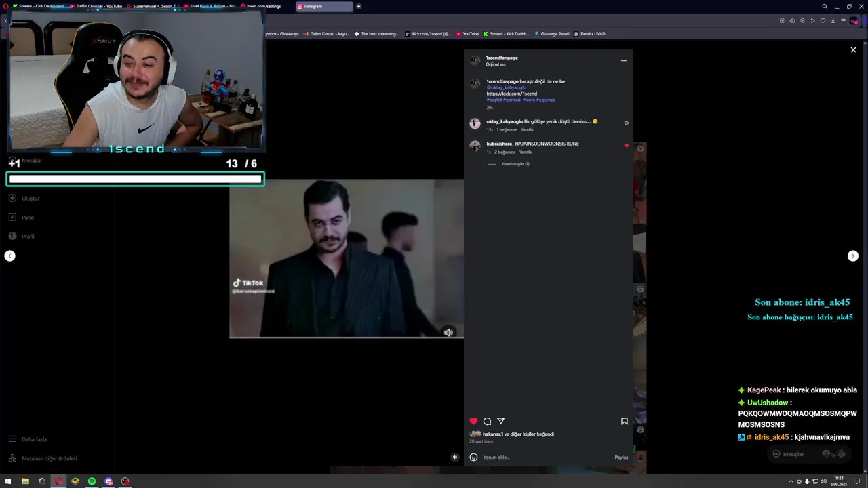Open kubraishere_'s commenter avatar
868x488 pixels.
(x=475, y=146)
